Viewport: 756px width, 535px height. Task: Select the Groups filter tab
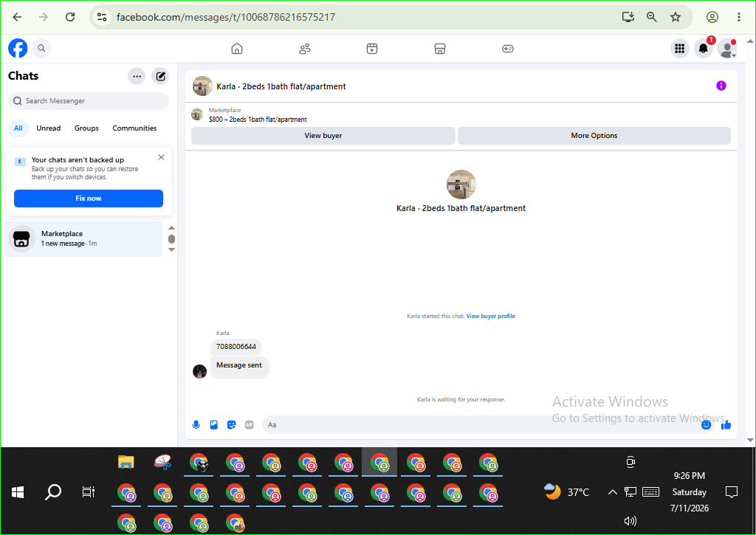87,128
